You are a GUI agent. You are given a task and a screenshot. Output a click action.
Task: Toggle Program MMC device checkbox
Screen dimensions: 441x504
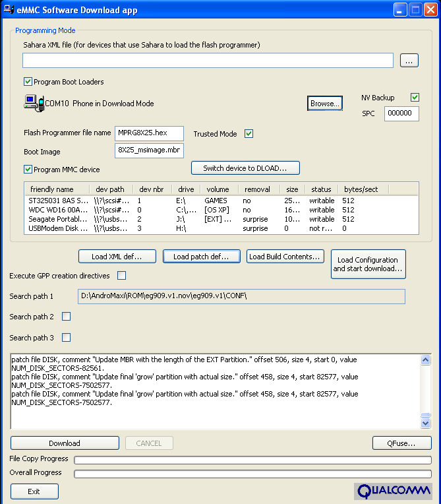[28, 169]
